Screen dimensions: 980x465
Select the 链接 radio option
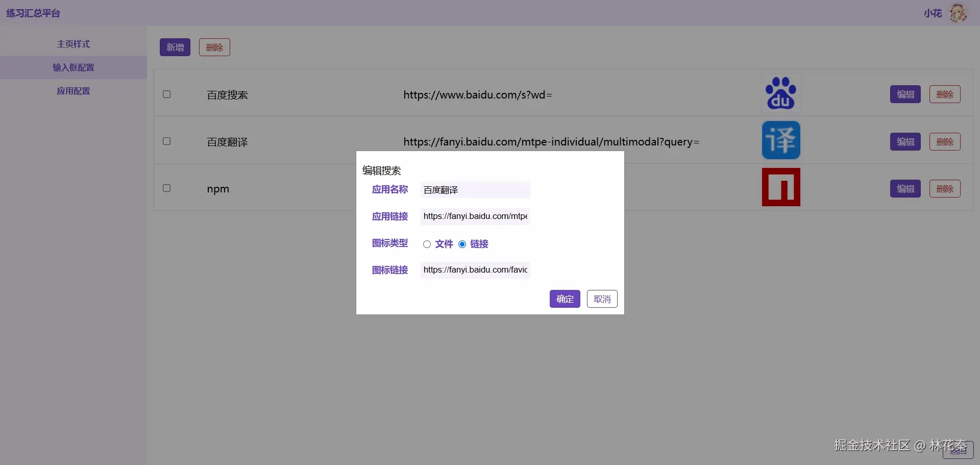coord(462,244)
